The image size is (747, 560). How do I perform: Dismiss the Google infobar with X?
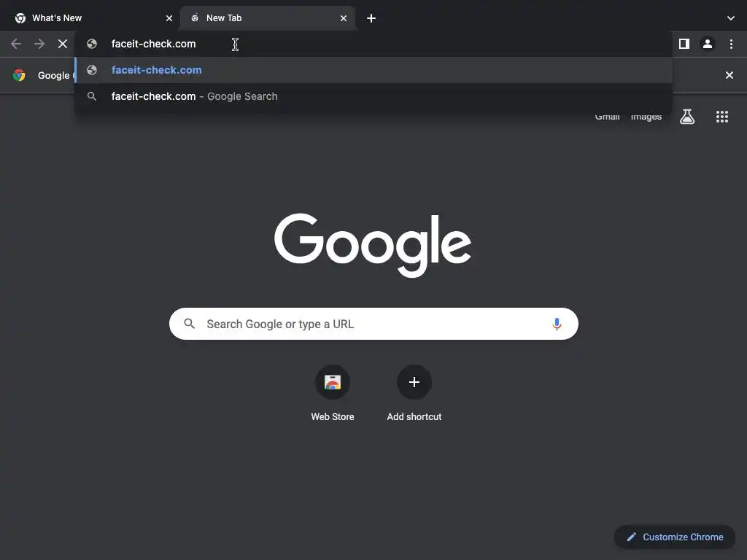tap(729, 75)
